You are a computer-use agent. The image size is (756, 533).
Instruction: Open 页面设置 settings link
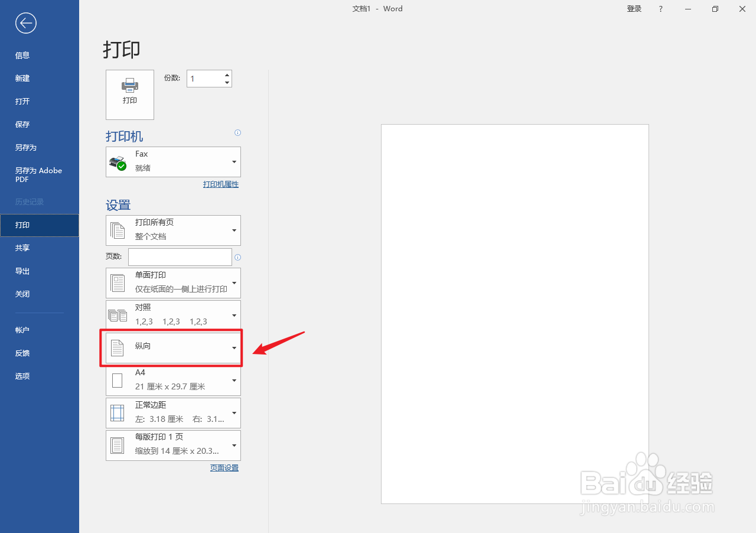(224, 467)
